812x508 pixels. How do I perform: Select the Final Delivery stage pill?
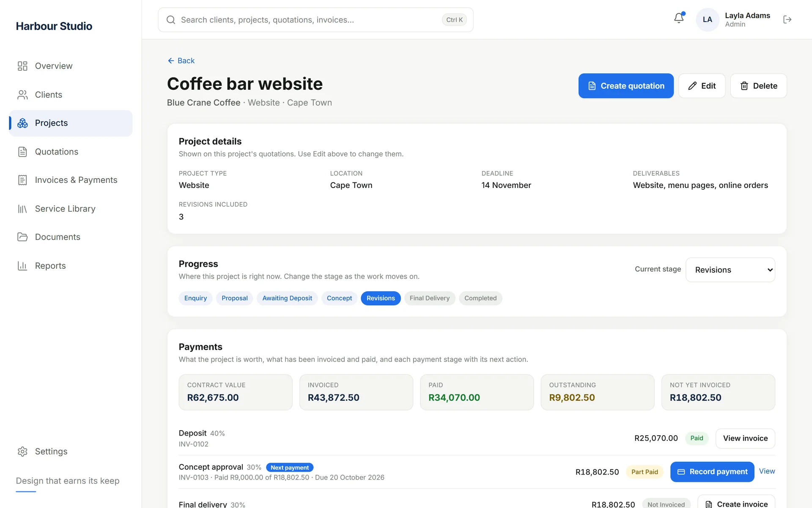pos(430,298)
